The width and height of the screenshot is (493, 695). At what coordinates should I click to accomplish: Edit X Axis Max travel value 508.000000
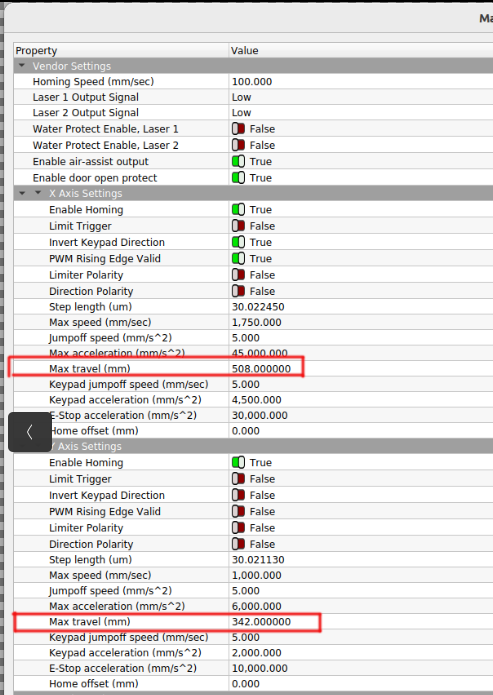[x=261, y=369]
